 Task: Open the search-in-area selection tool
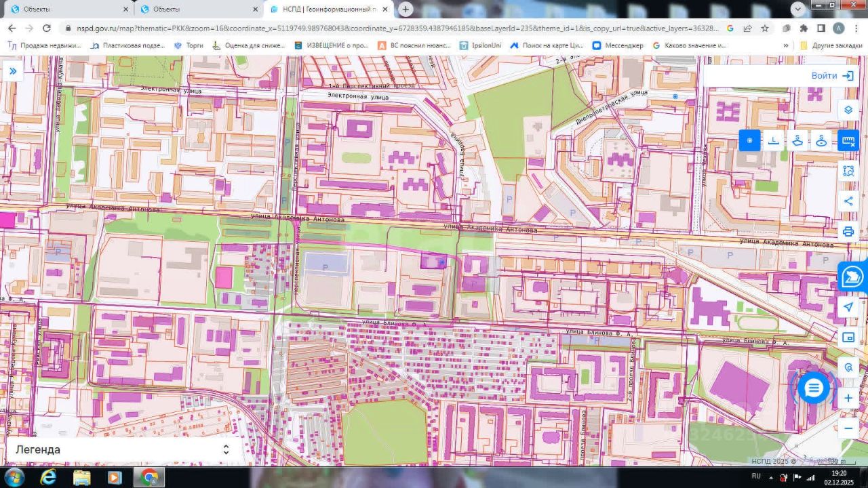848,171
